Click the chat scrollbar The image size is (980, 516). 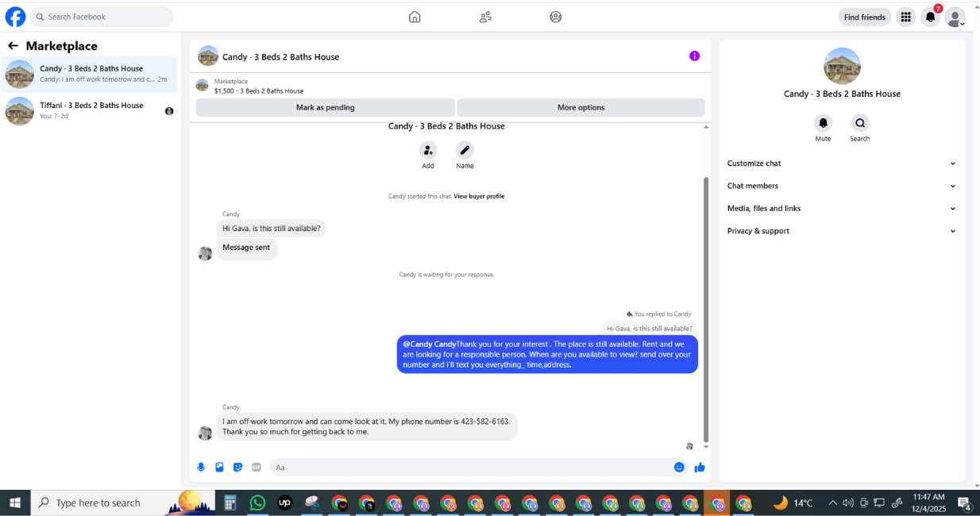click(x=706, y=310)
